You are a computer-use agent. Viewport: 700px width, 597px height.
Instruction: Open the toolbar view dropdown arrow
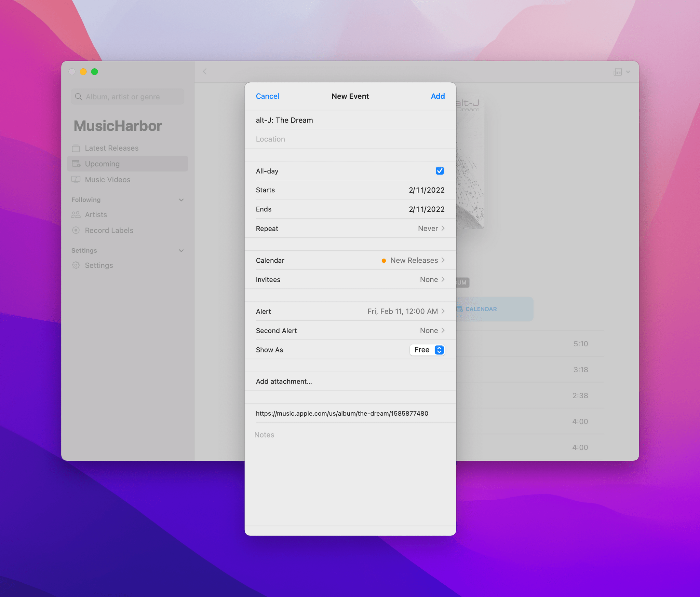[x=628, y=72]
